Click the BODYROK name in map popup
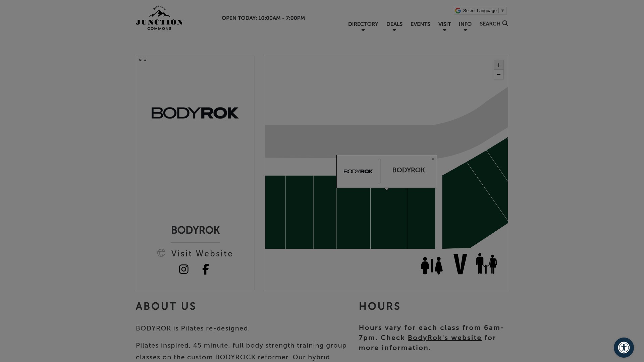Image resolution: width=644 pixels, height=362 pixels. 409,170
